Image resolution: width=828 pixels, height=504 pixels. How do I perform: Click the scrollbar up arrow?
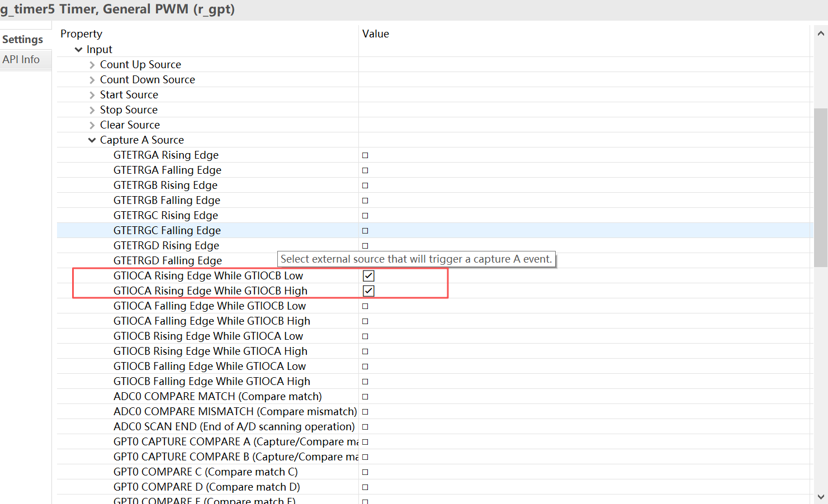(x=821, y=34)
